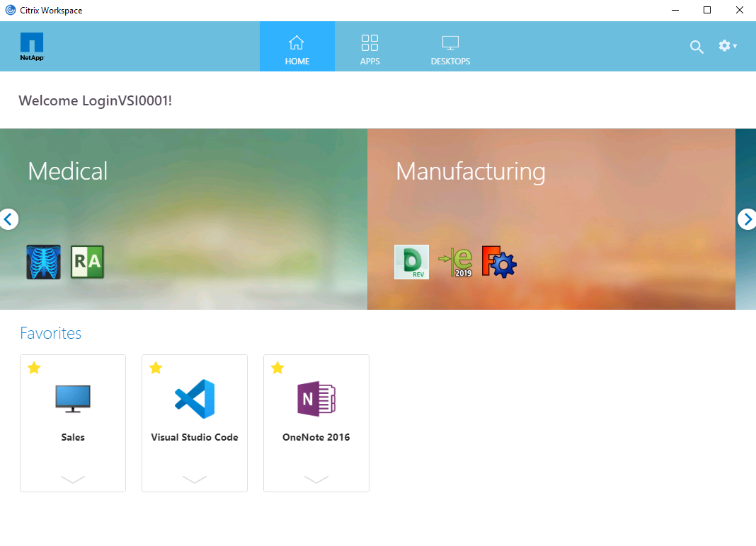Screen dimensions: 756x546
Task: Expand details for Visual Studio Code tile
Action: pyautogui.click(x=195, y=479)
